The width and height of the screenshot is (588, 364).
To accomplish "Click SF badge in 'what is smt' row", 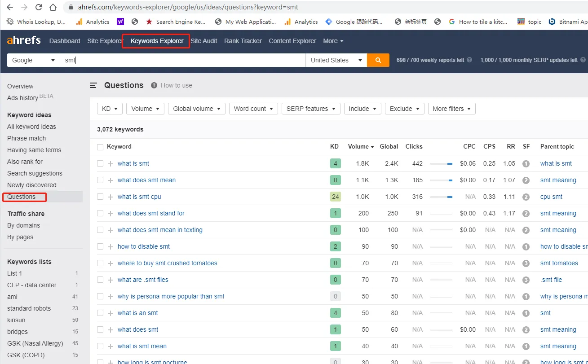I will tap(526, 164).
